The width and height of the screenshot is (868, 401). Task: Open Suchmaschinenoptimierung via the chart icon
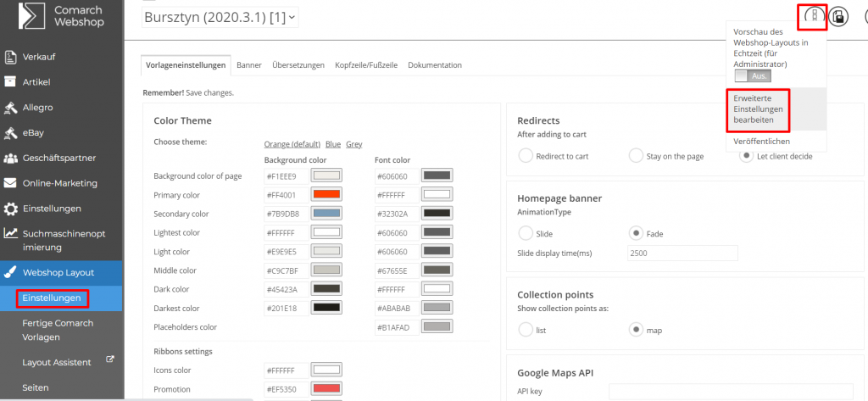coord(10,234)
